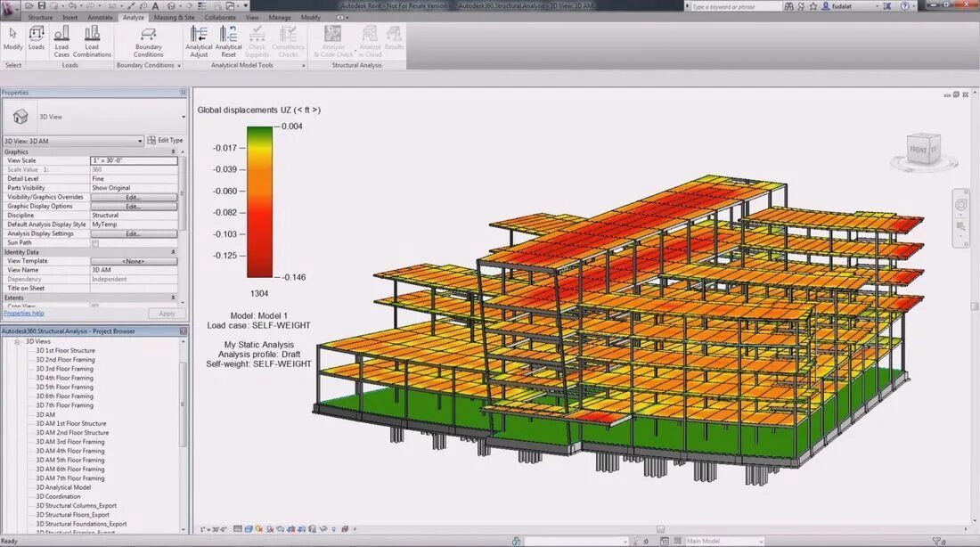This screenshot has height=547, width=980.
Task: Collapse the Identity Data group
Action: tap(173, 252)
